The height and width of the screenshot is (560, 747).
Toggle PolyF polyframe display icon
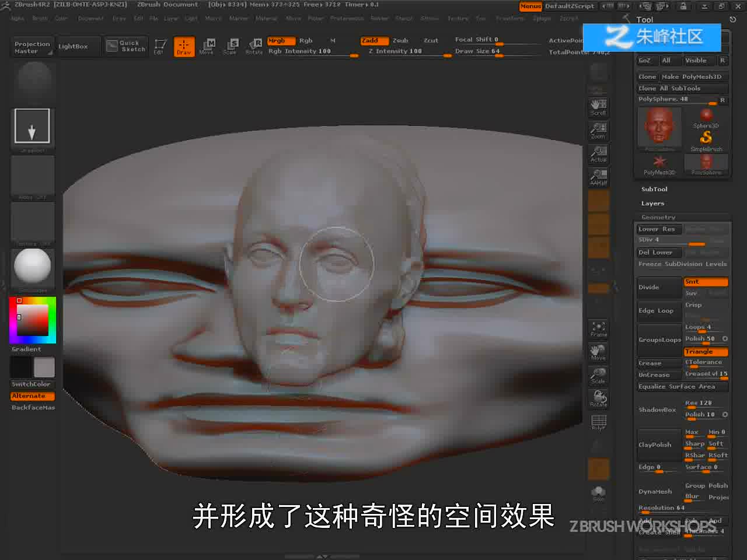[x=598, y=422]
